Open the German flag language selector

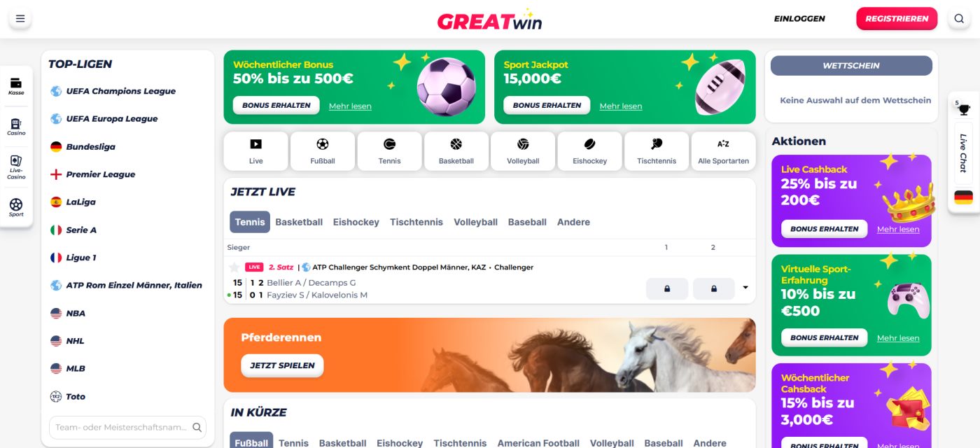[964, 197]
